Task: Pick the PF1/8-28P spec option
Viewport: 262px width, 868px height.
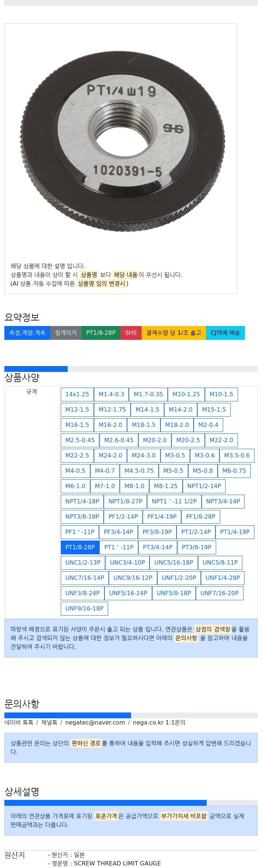Action: pos(201,517)
